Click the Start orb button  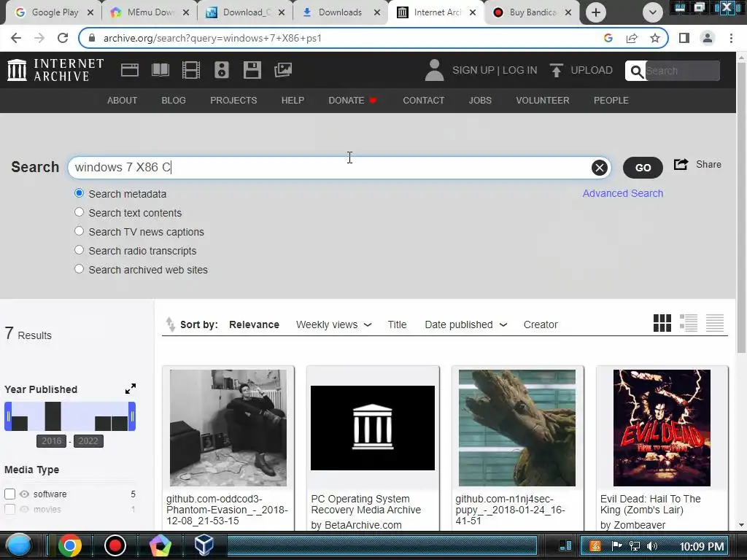18,545
